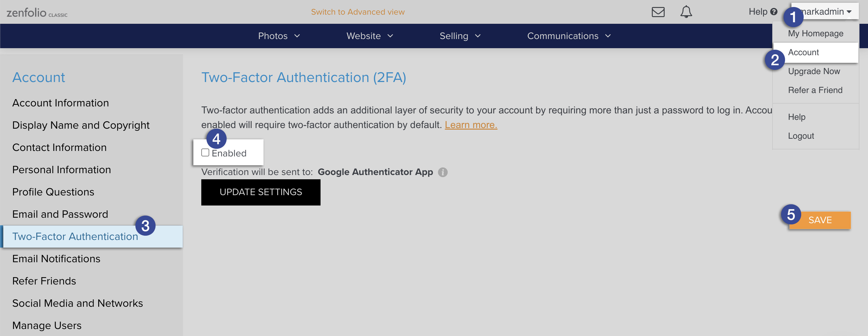868x336 pixels.
Task: Choose Upgrade Now from the menu
Action: coord(814,71)
